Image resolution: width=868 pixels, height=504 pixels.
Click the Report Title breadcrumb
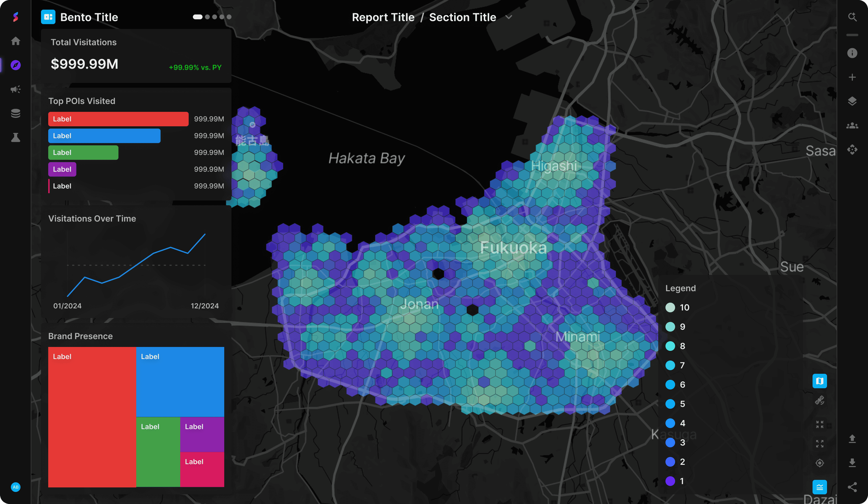click(383, 17)
